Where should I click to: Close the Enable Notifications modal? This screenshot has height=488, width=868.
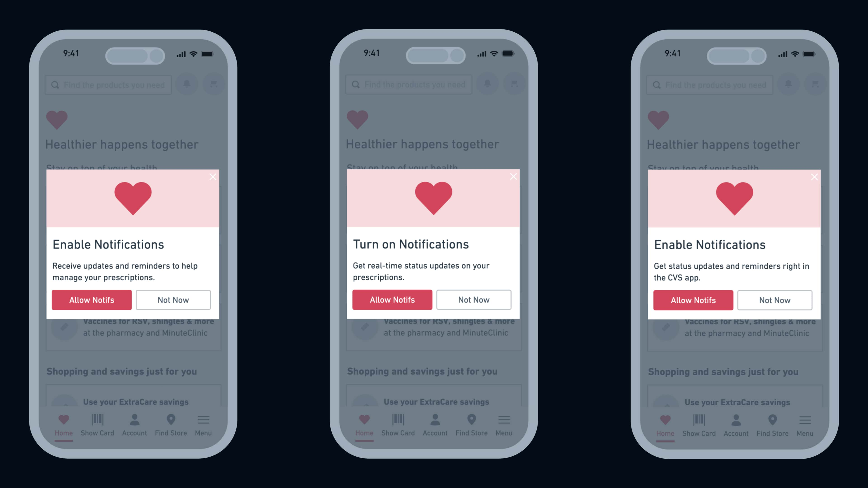213,176
